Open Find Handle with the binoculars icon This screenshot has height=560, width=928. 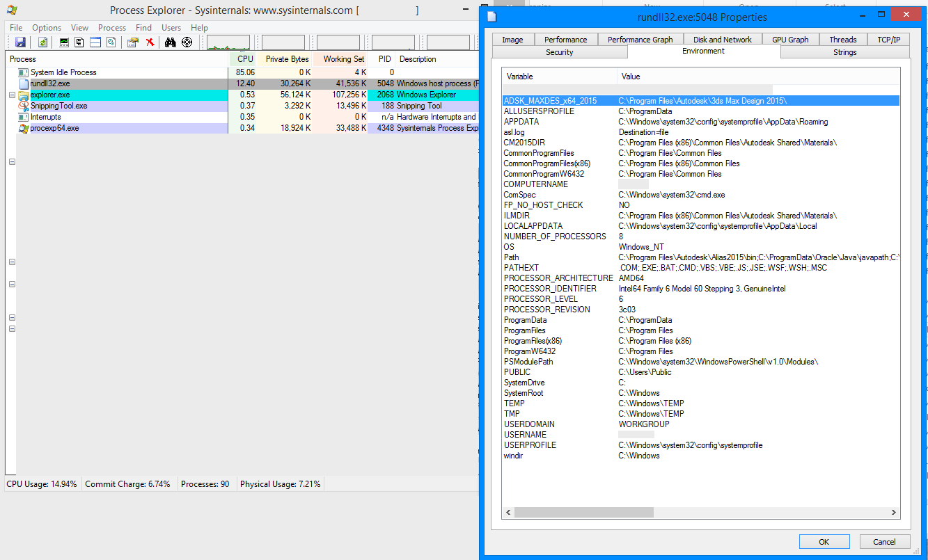pos(170,42)
